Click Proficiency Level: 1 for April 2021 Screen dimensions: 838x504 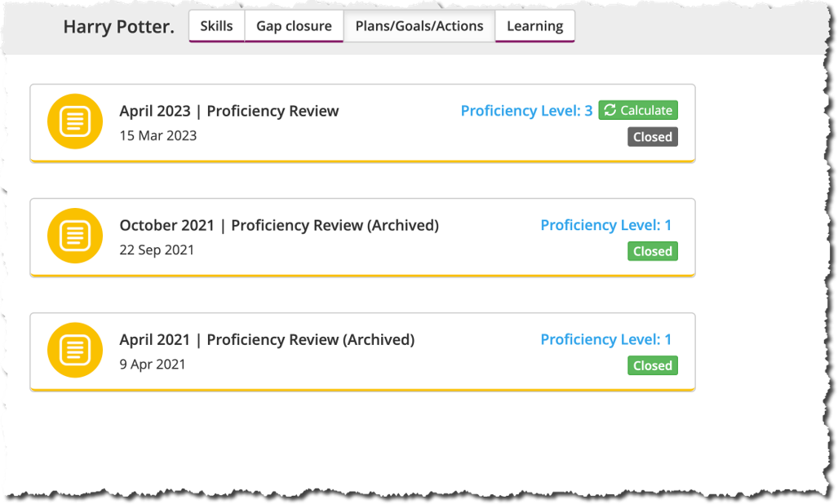pyautogui.click(x=606, y=339)
